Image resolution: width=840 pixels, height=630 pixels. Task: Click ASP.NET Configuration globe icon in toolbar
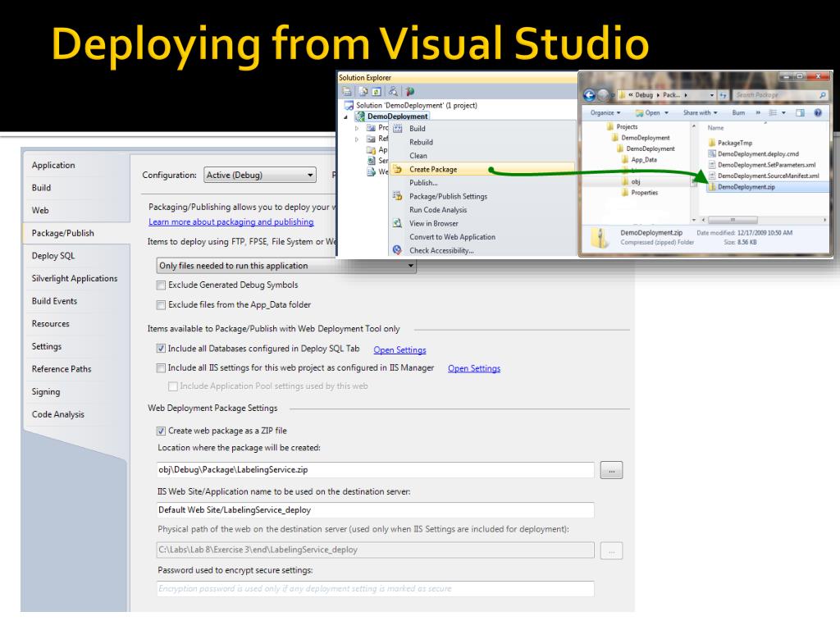(x=410, y=92)
